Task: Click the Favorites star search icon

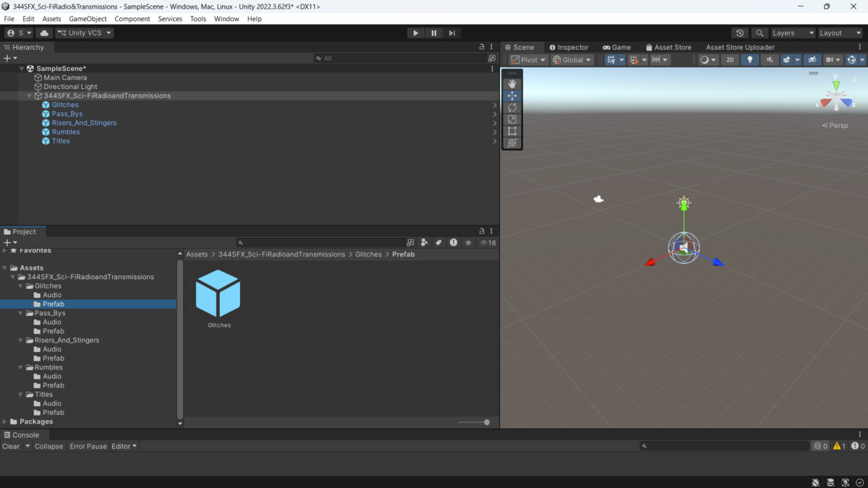Action: [468, 242]
